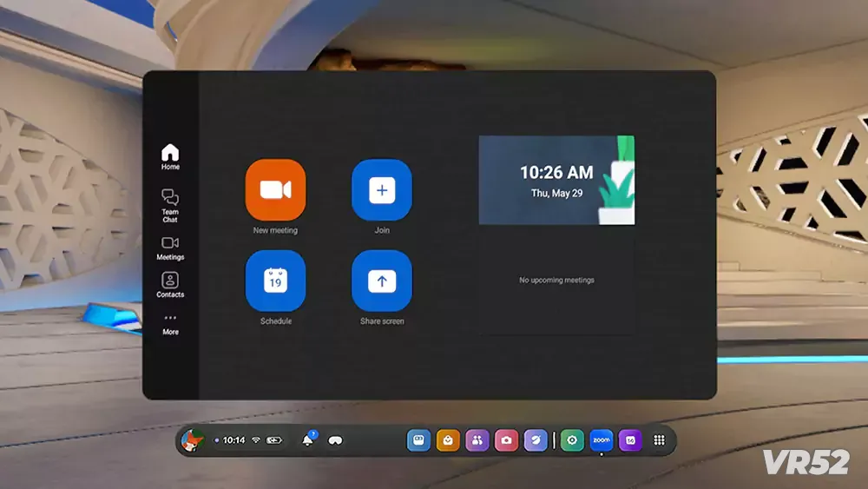Screen dimensions: 868x489
Task: Open notifications bell in the dock
Action: (307, 440)
